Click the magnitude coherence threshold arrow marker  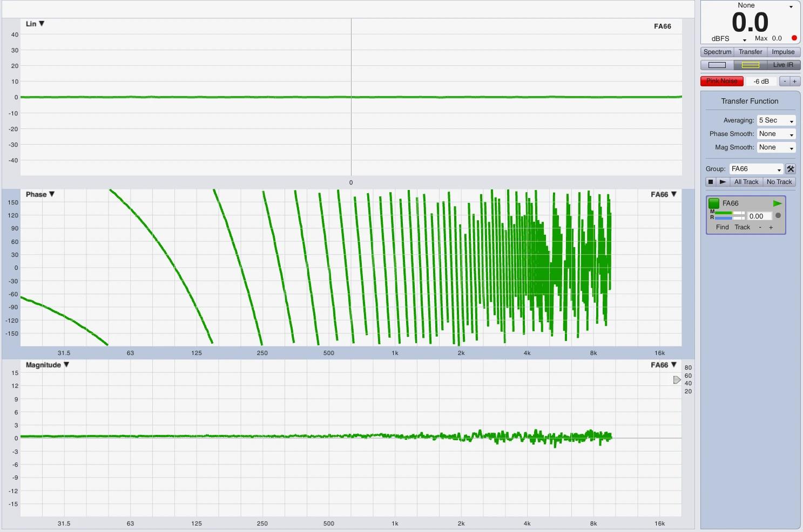click(677, 380)
